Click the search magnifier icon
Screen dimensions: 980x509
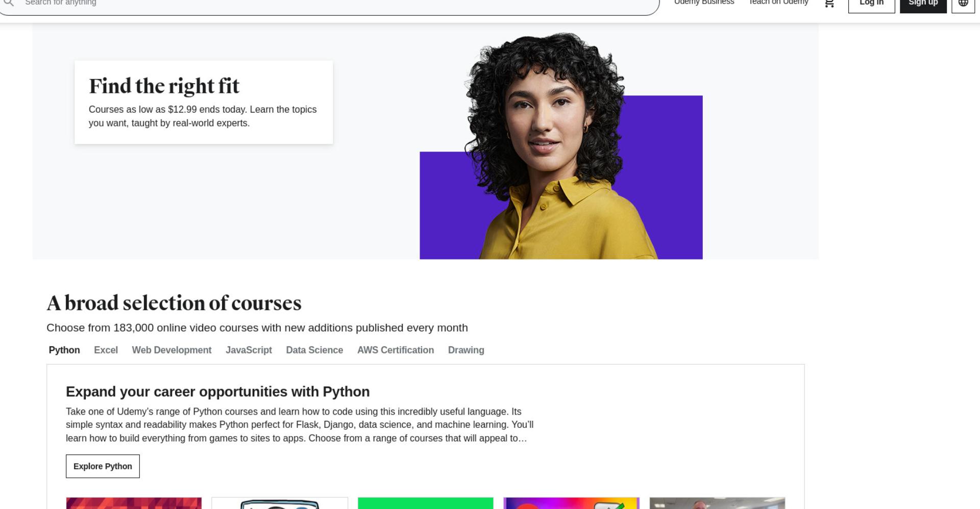[8, 3]
